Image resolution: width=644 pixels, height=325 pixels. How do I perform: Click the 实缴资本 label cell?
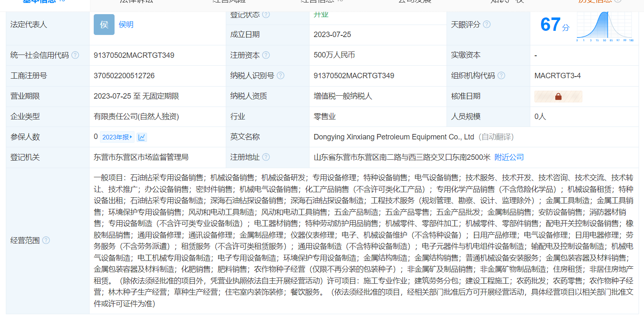pos(488,55)
